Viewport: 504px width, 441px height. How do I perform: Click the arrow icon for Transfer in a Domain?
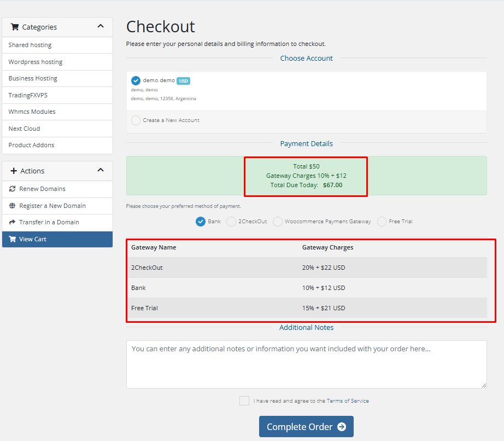[x=13, y=222]
